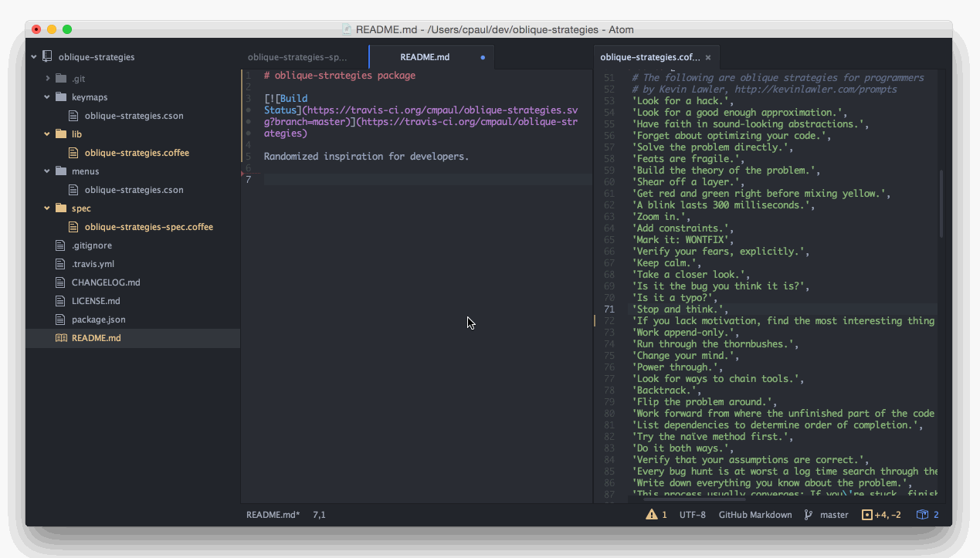Open oblique-strategies.cson under menus
Screen dimensions: 980x558
tap(134, 190)
